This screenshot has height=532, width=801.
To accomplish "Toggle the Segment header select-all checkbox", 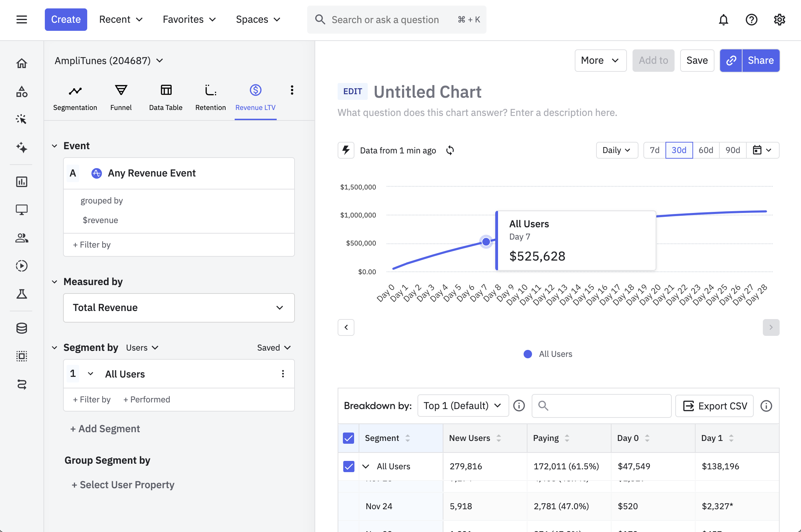I will 348,438.
